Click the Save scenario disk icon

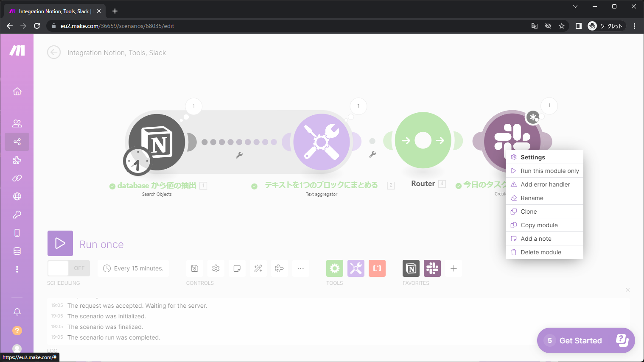(x=195, y=268)
